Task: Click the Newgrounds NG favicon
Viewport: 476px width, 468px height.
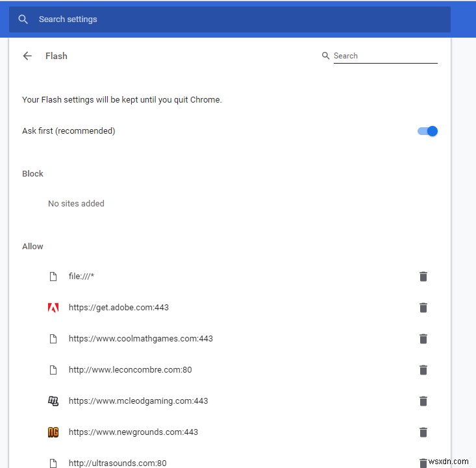Action: (53, 432)
